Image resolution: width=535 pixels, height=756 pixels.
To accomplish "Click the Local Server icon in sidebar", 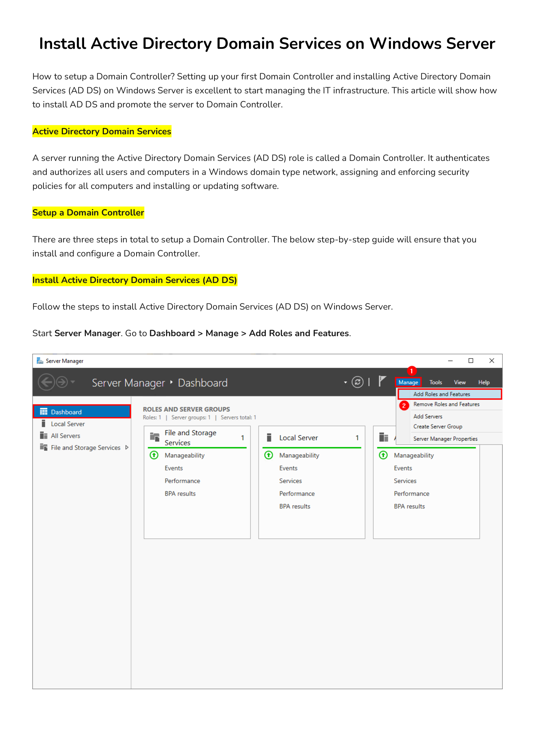I will point(43,424).
